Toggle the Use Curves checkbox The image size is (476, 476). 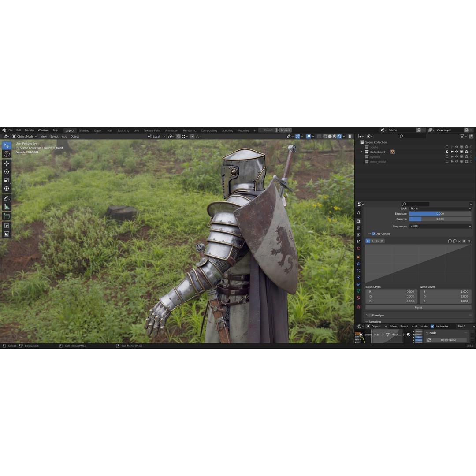[x=374, y=234]
